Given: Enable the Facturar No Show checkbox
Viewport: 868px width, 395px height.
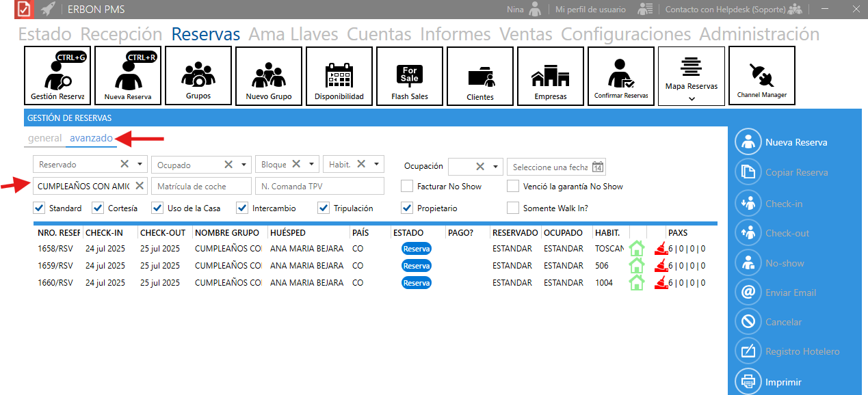Looking at the screenshot, I should tap(407, 186).
